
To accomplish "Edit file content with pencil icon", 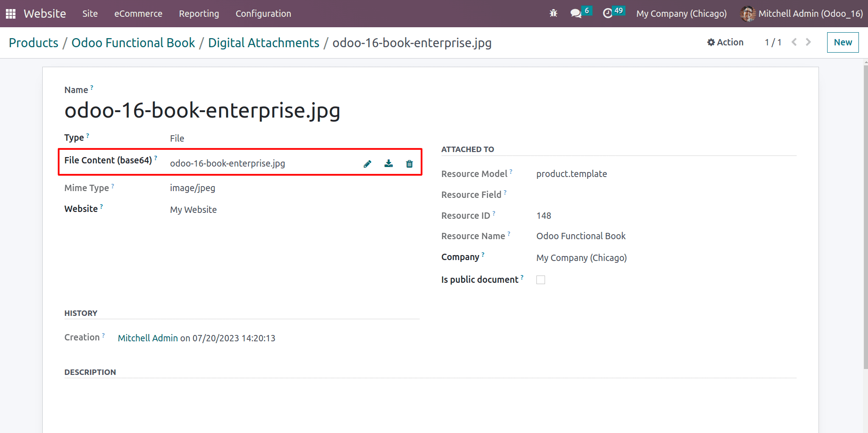I will click(x=367, y=164).
